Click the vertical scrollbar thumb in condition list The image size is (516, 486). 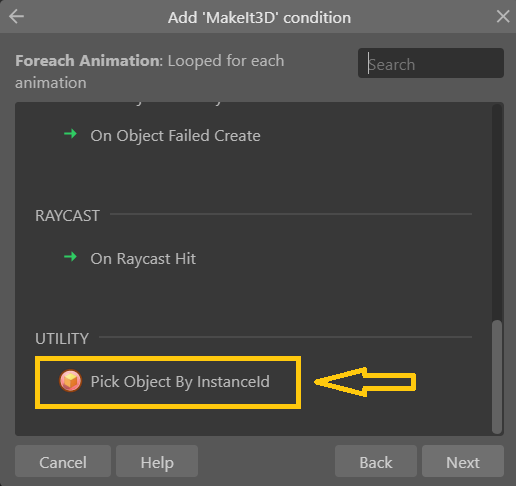(497, 377)
